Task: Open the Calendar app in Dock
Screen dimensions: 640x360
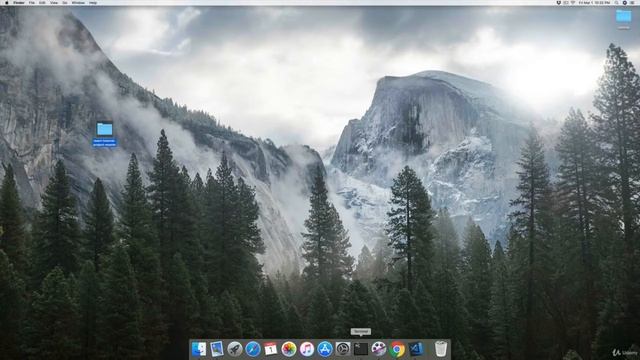Action: coord(271,349)
